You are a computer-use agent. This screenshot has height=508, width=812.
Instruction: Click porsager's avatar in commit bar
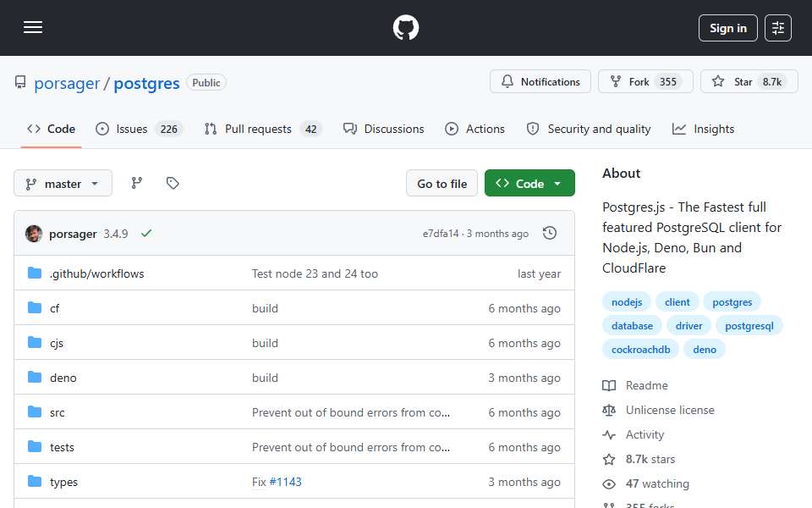[x=34, y=234]
